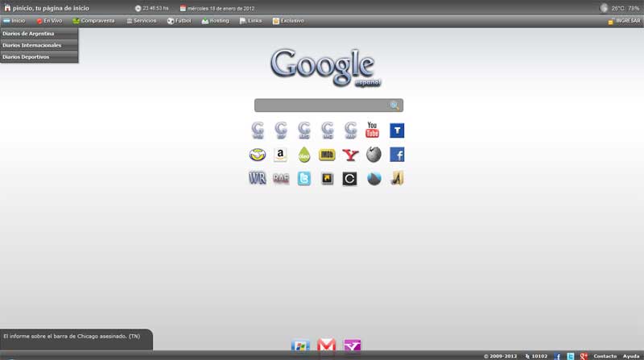Open the Inicio menu
This screenshot has width=644, height=360.
pyautogui.click(x=14, y=20)
